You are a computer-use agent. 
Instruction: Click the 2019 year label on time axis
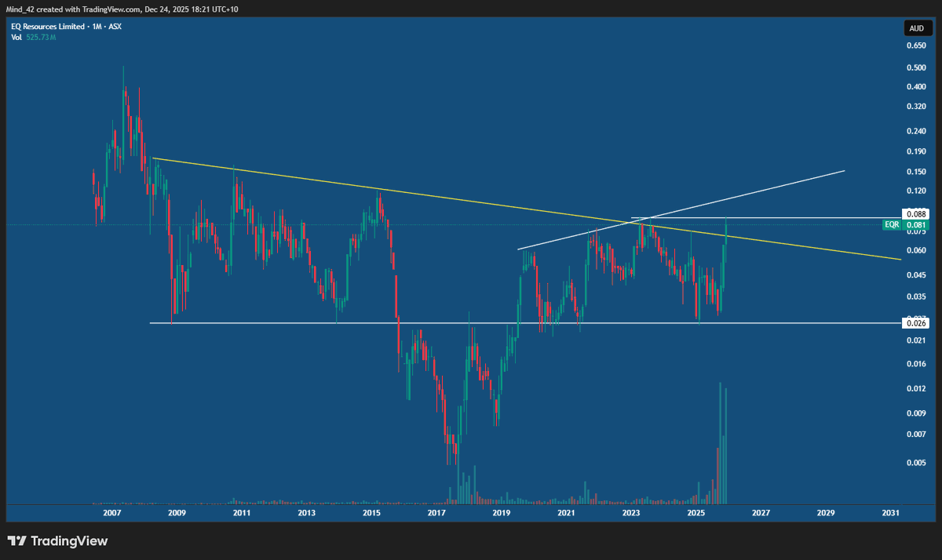pyautogui.click(x=502, y=513)
